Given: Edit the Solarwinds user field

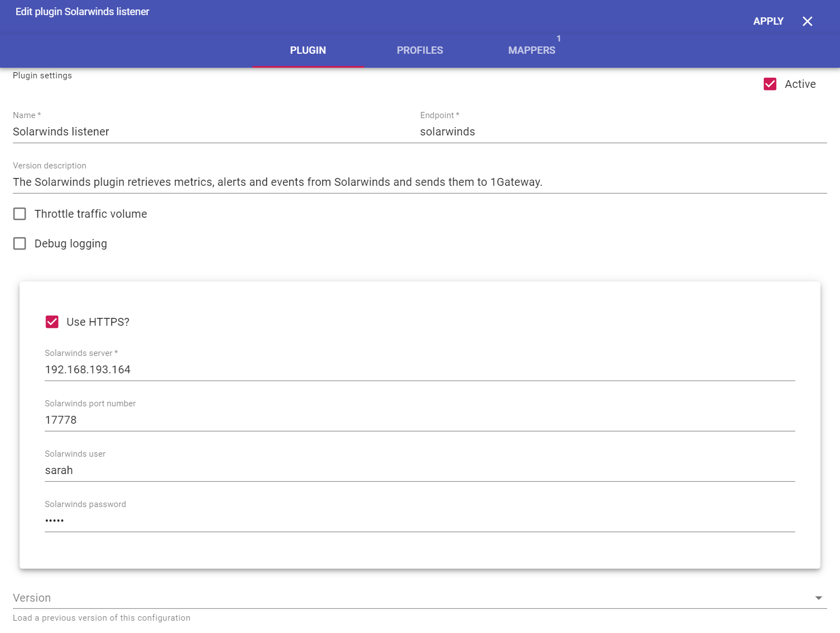Looking at the screenshot, I should click(420, 470).
